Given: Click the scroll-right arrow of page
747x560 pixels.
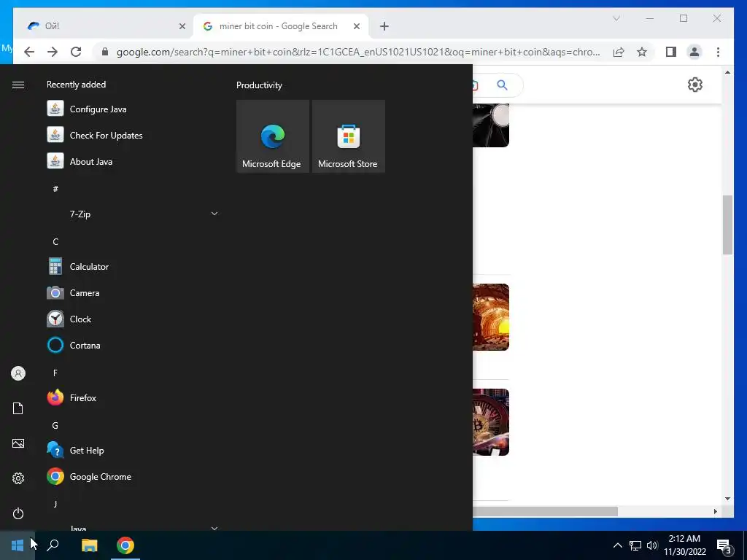Looking at the screenshot, I should coord(715,511).
